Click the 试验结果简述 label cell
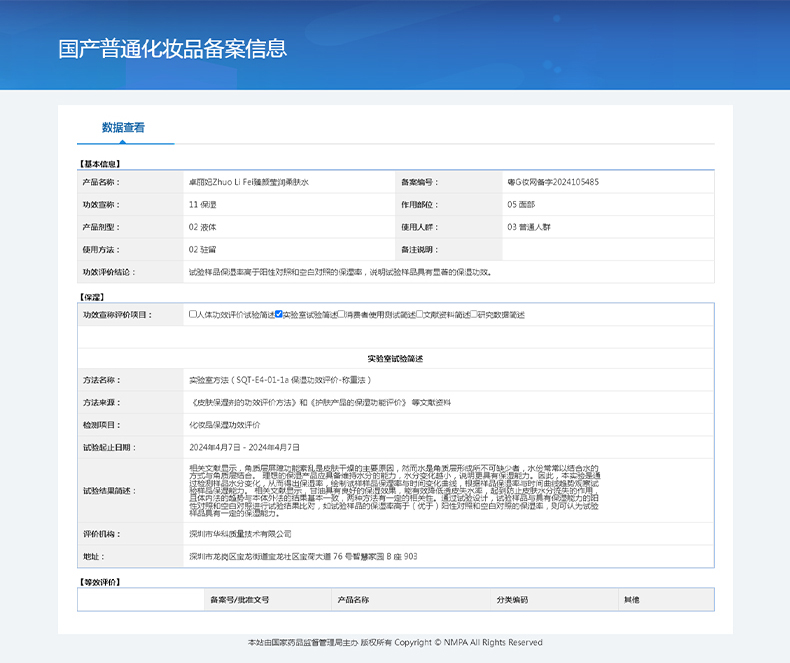Image resolution: width=790 pixels, height=663 pixels. 130,491
